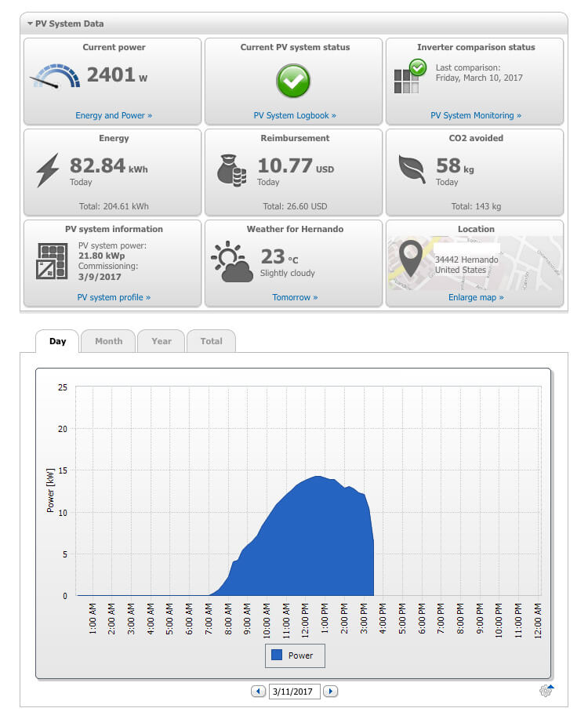The height and width of the screenshot is (719, 588).
Task: Click the current power gauge icon
Action: (x=55, y=76)
